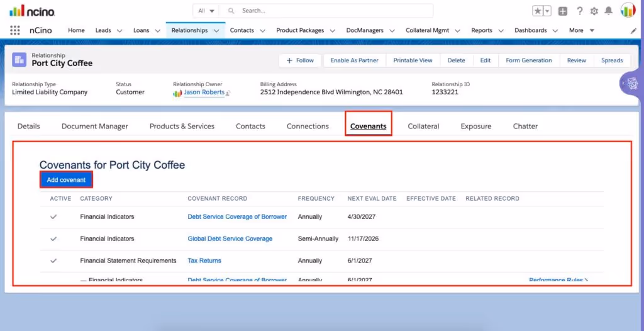Sort by the Frequency column header
This screenshot has width=644, height=331.
[316, 199]
